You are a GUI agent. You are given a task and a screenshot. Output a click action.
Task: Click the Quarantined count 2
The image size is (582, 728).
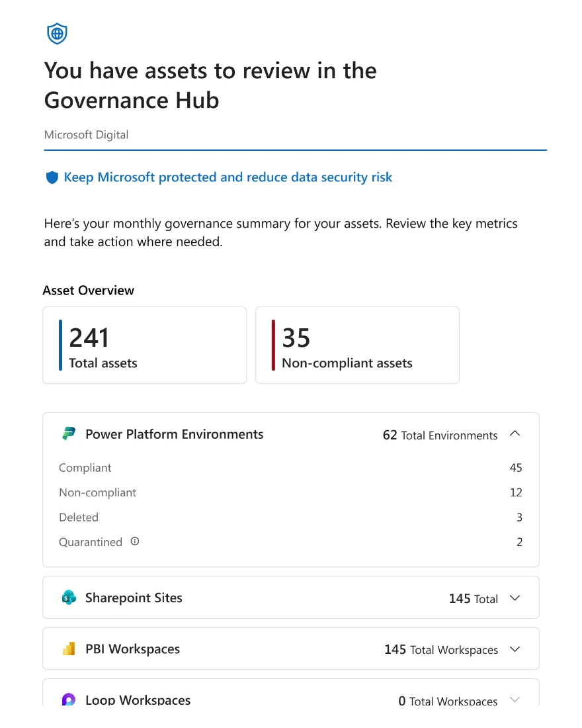tap(519, 542)
